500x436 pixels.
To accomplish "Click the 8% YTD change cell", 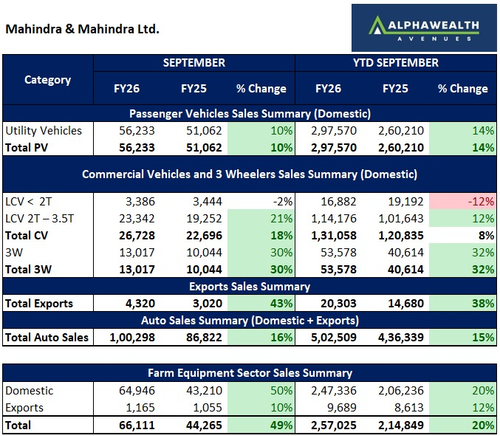I will [486, 236].
